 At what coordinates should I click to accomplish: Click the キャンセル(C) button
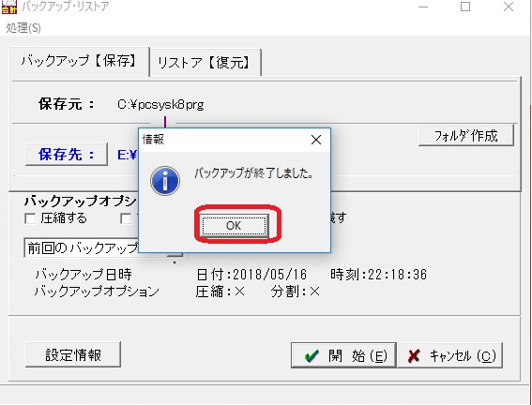click(x=449, y=355)
